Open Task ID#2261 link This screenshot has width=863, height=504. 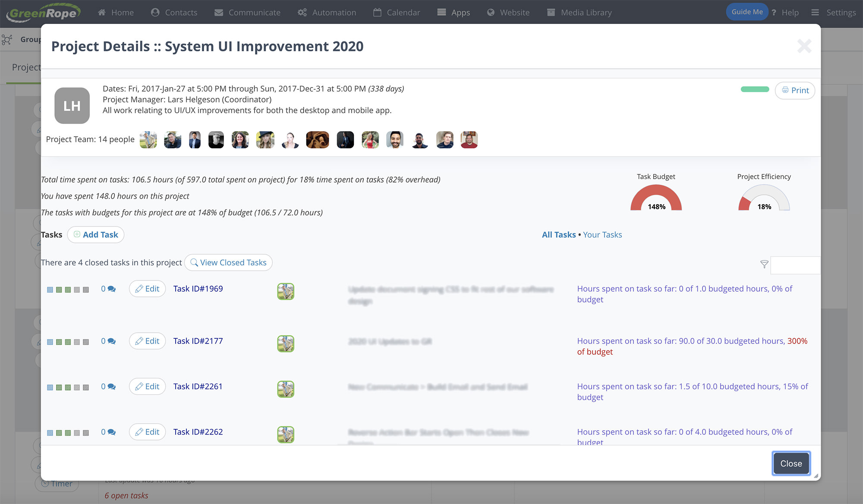point(198,386)
